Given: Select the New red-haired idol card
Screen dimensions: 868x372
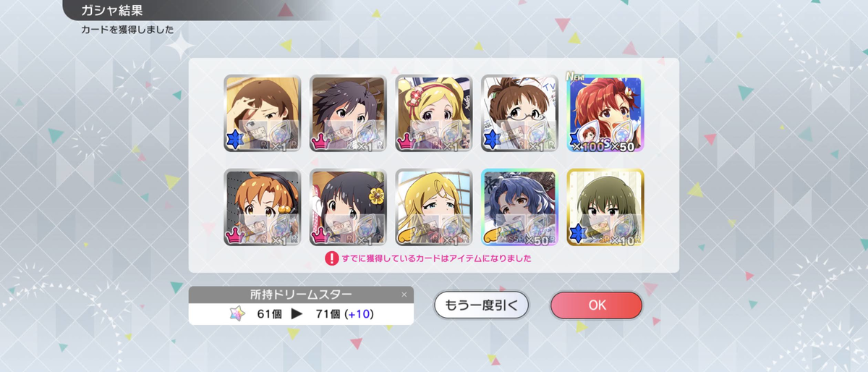Looking at the screenshot, I should point(605,113).
